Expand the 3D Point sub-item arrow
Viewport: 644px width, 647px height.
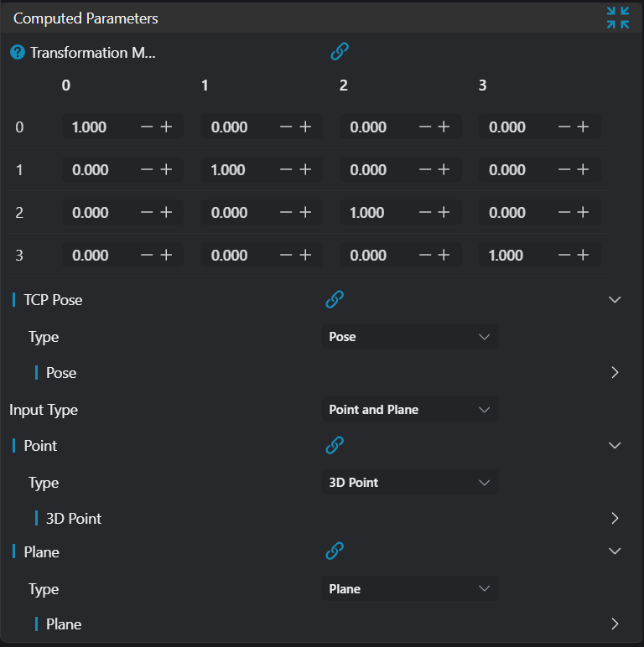(x=615, y=518)
